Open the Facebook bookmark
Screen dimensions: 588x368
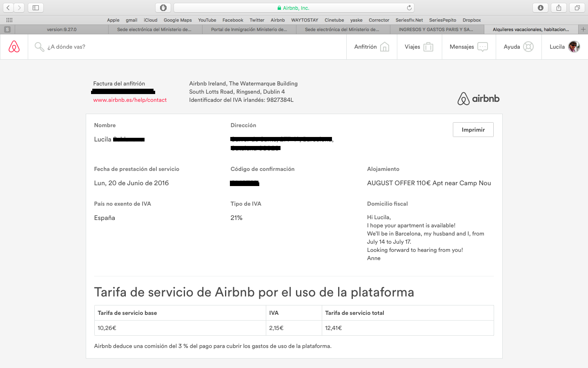[233, 20]
